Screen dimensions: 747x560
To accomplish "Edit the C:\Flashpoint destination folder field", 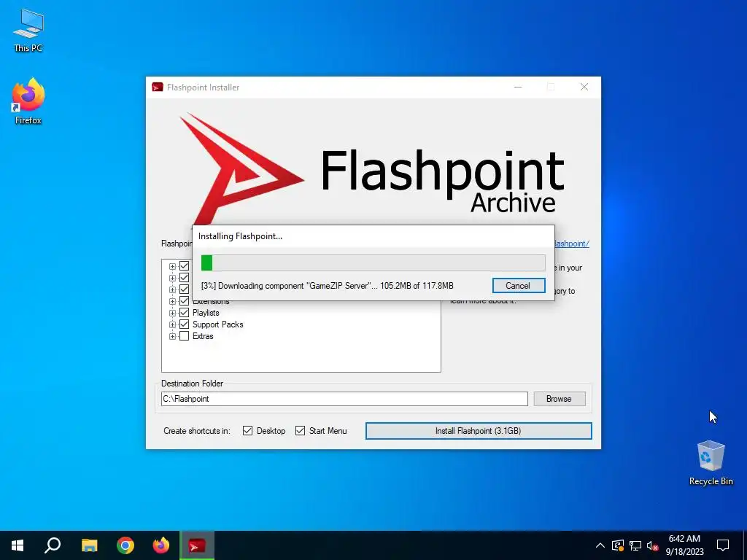I will (344, 399).
